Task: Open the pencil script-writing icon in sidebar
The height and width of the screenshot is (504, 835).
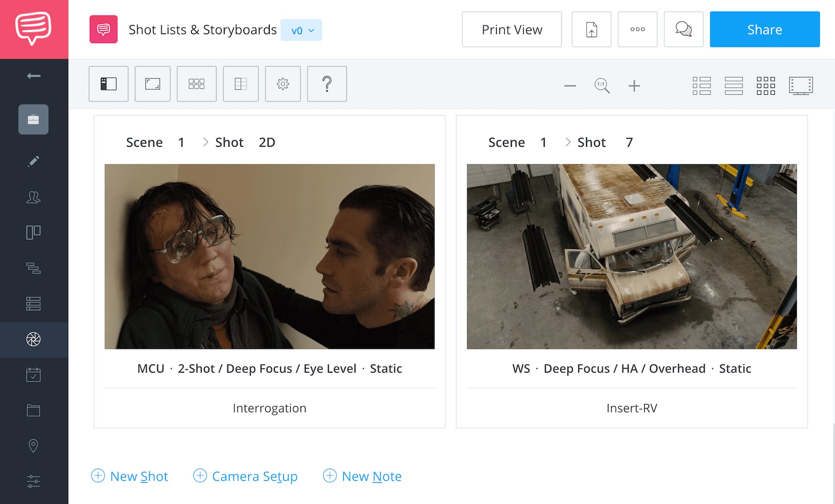Action: pyautogui.click(x=33, y=161)
